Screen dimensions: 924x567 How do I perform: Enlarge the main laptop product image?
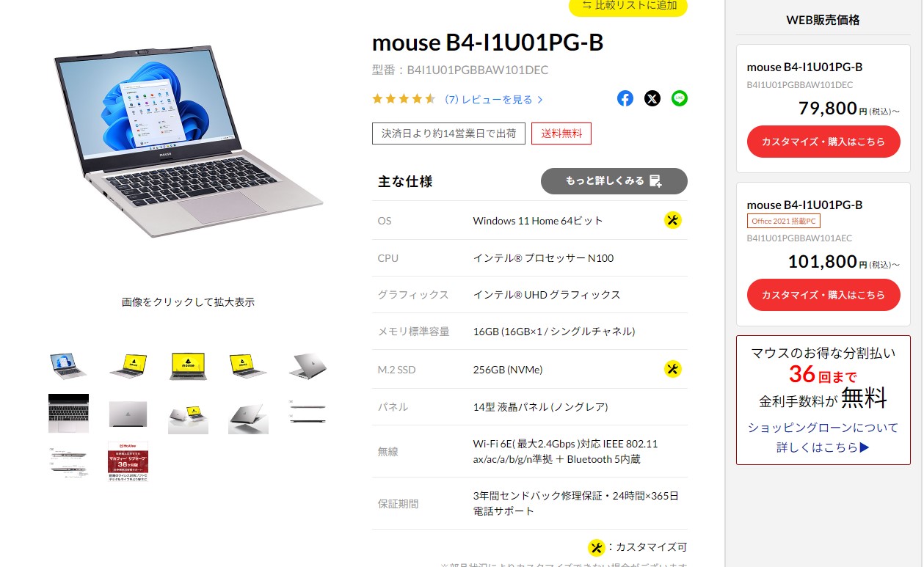tap(189, 139)
